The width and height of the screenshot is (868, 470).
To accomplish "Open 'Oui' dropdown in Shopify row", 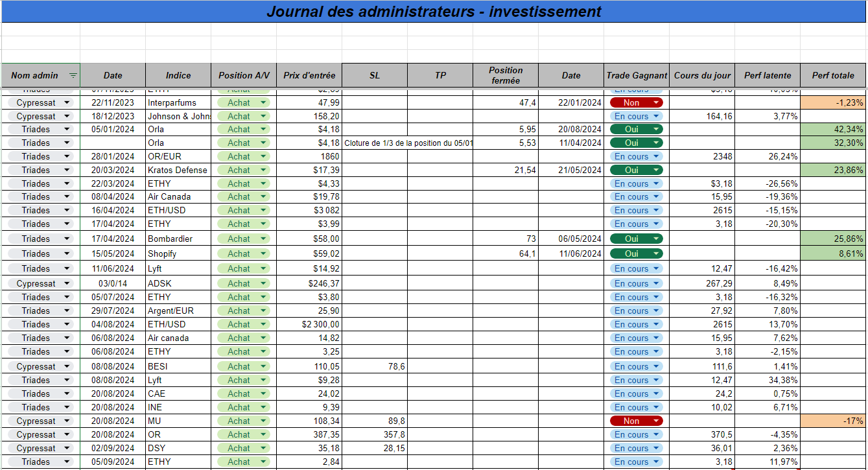I will coord(656,253).
